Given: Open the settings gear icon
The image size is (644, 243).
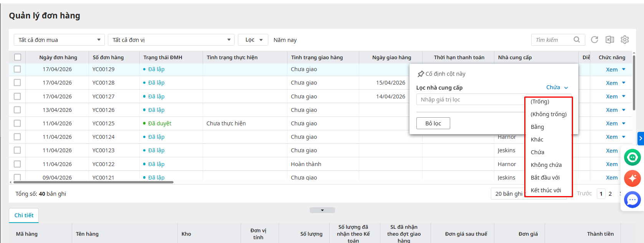Looking at the screenshot, I should [x=625, y=40].
